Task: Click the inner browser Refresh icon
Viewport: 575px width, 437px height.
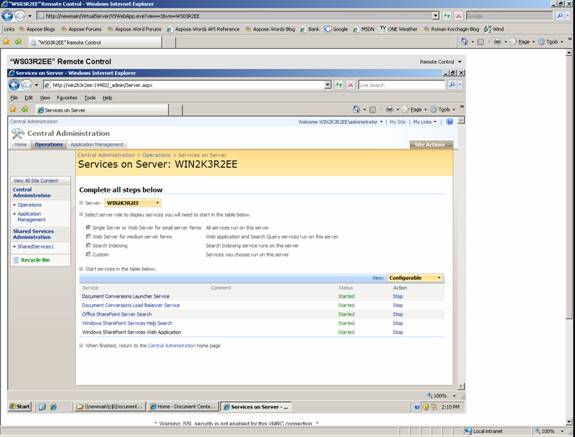Action: tap(339, 85)
